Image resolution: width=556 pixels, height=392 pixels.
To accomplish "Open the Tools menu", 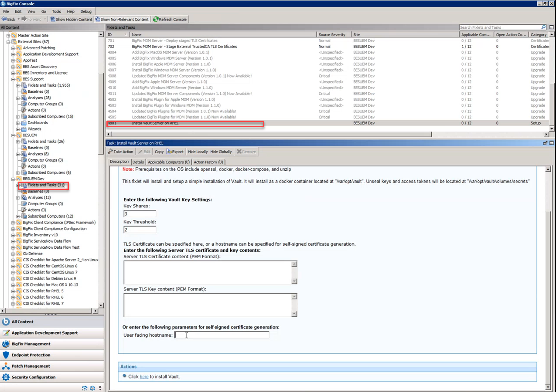I will pyautogui.click(x=57, y=11).
